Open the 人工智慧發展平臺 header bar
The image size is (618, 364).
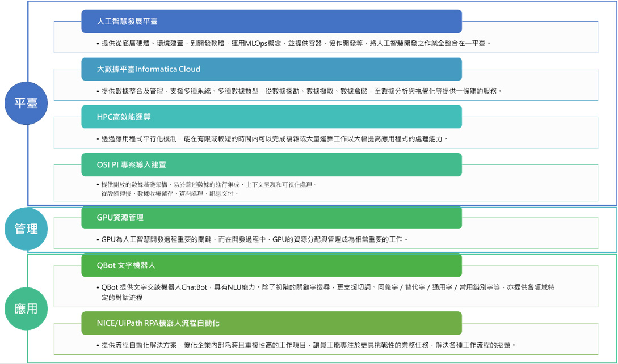[272, 22]
